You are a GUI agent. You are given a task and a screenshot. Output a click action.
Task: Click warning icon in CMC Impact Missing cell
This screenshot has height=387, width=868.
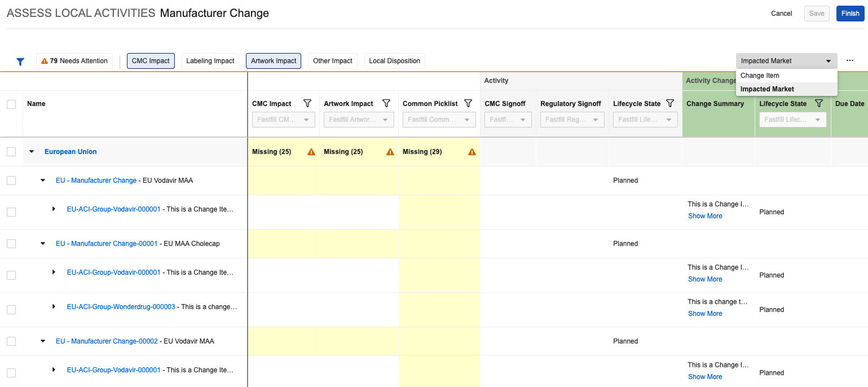[x=311, y=152]
